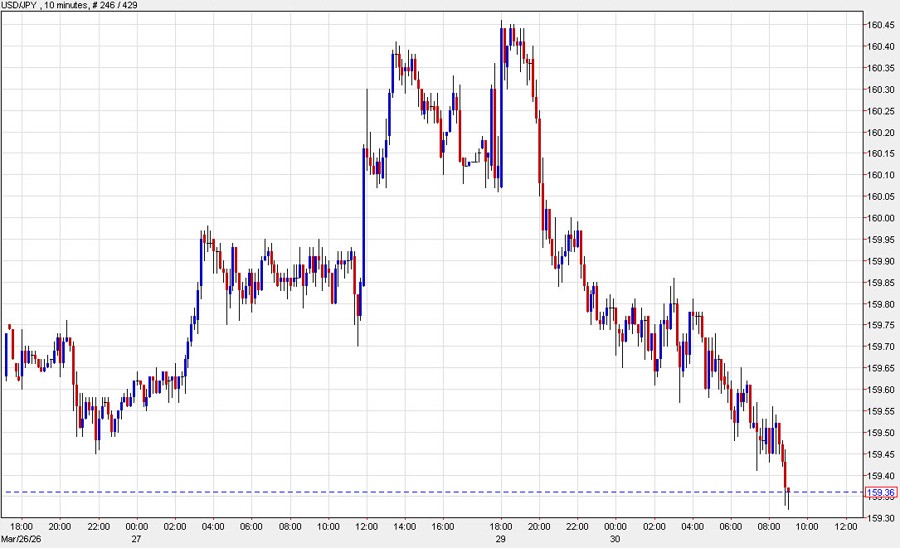The height and width of the screenshot is (548, 900).
Task: Click the 159.30 price axis label
Action: coord(880,518)
